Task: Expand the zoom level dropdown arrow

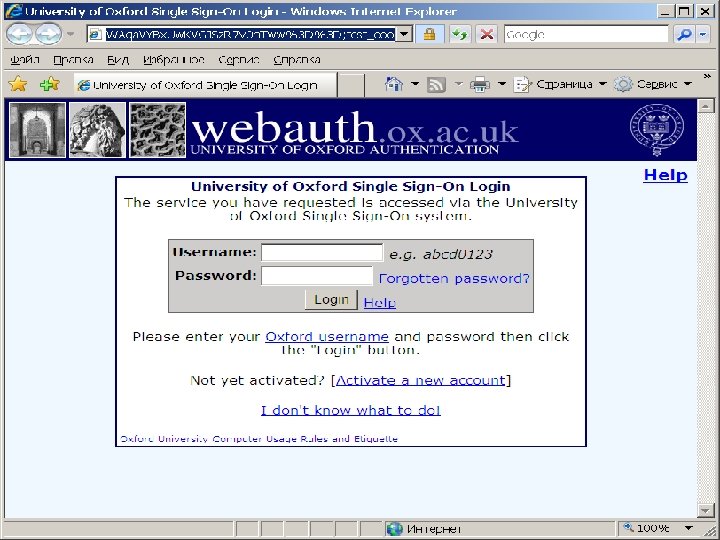Action: point(688,529)
